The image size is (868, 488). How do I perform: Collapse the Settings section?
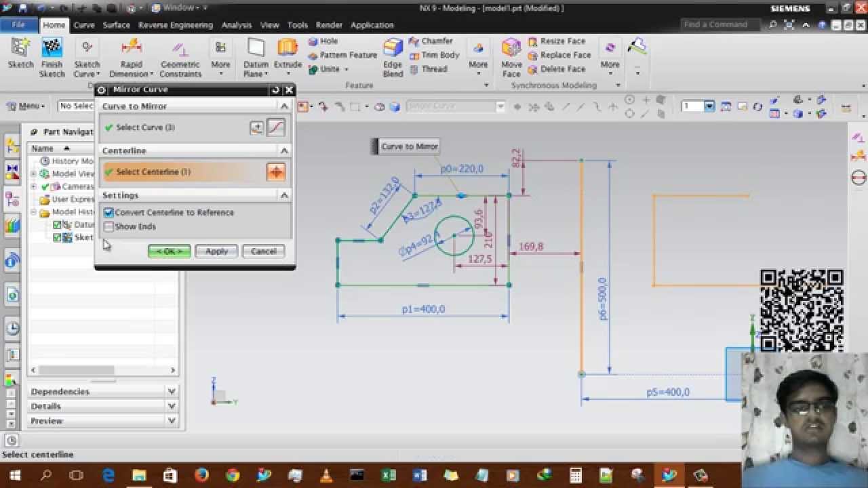(x=284, y=195)
